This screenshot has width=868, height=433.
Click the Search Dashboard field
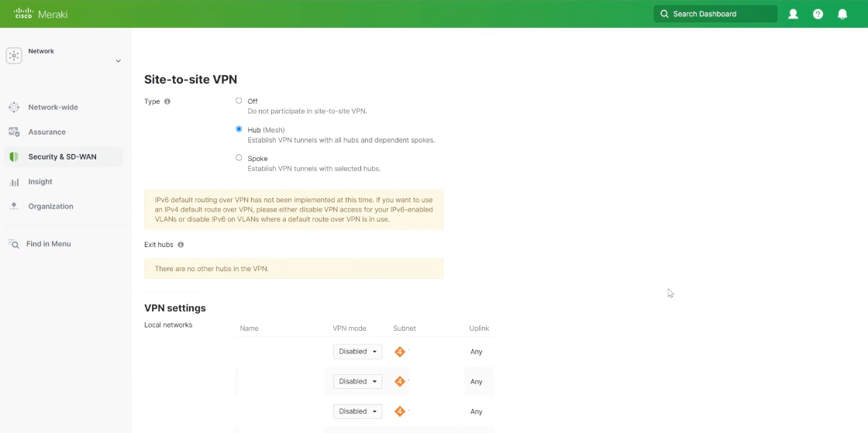(715, 14)
